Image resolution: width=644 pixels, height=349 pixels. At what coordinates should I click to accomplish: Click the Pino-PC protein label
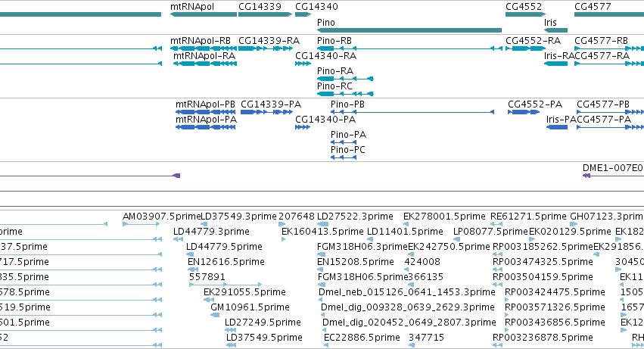coord(348,150)
